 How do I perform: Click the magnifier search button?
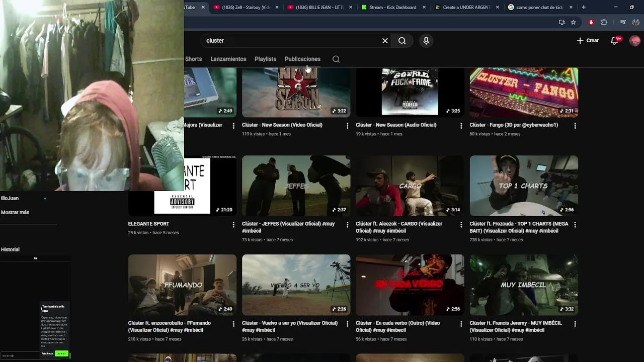[x=402, y=41]
